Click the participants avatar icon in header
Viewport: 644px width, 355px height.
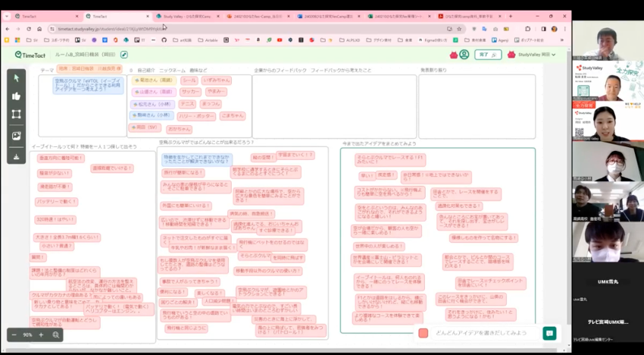pyautogui.click(x=464, y=55)
